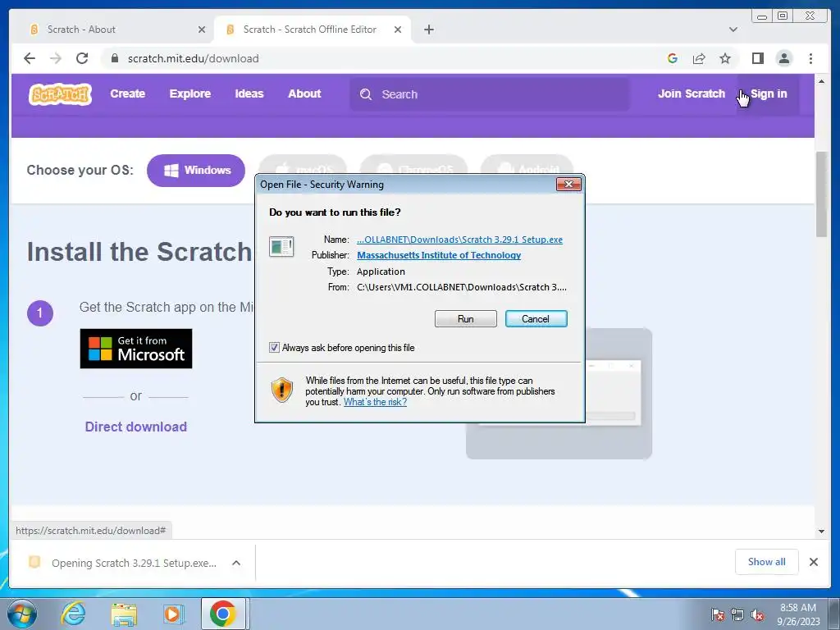
Task: Open What's the risk? link
Action: click(x=375, y=402)
